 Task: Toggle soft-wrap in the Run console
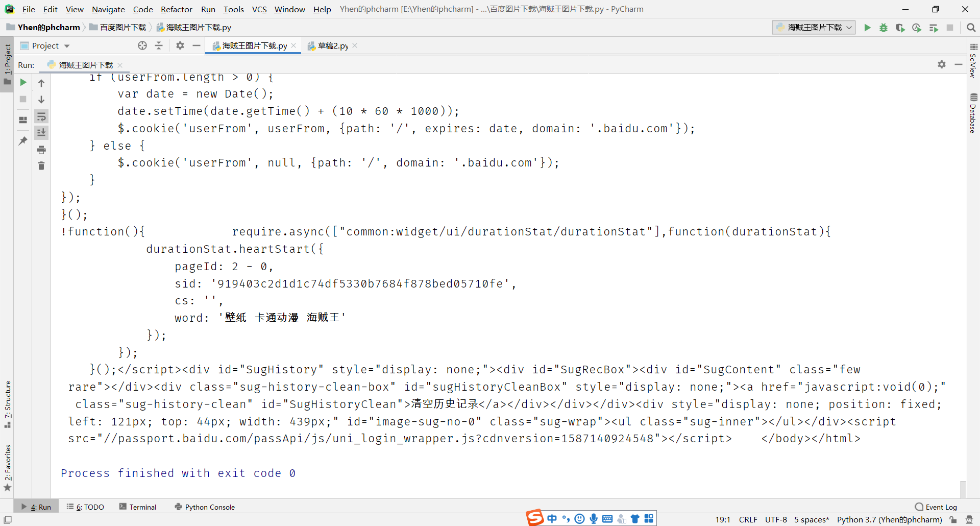click(x=41, y=116)
